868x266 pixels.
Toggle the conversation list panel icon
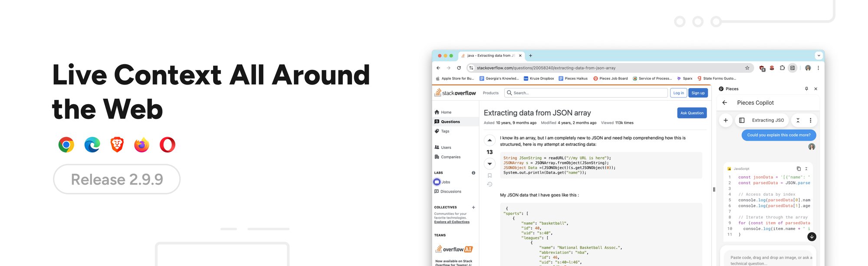(x=742, y=120)
